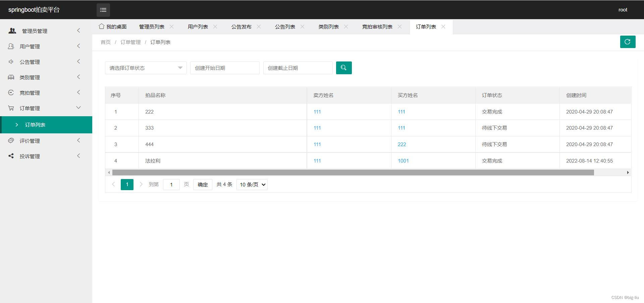The image size is (644, 303).
Task: Click the 管理员管理 people icon in sidebar
Action: click(12, 31)
